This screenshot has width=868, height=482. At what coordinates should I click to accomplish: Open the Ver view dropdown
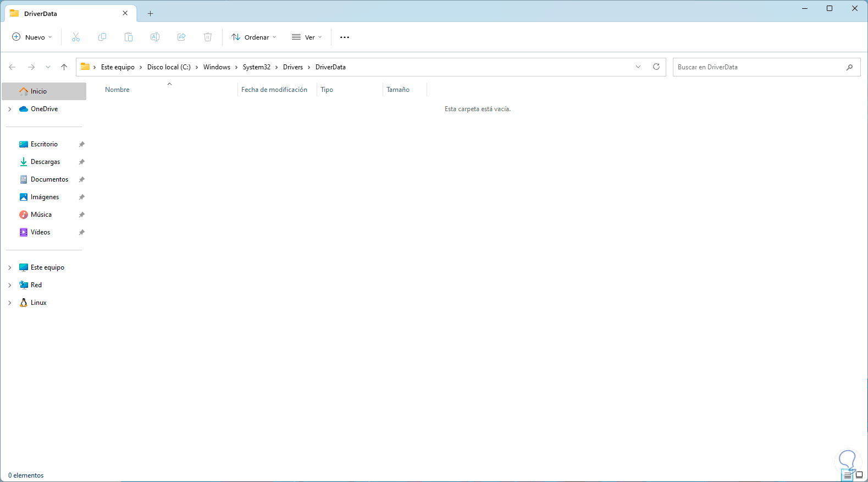[307, 37]
